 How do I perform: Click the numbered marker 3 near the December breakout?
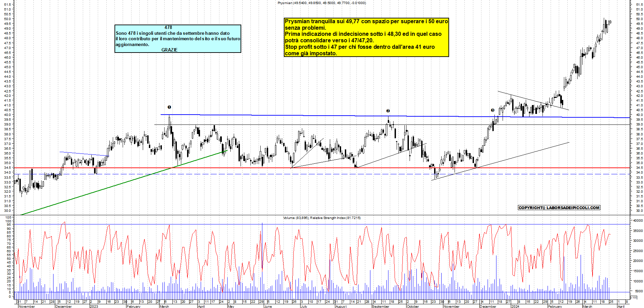[x=493, y=110]
